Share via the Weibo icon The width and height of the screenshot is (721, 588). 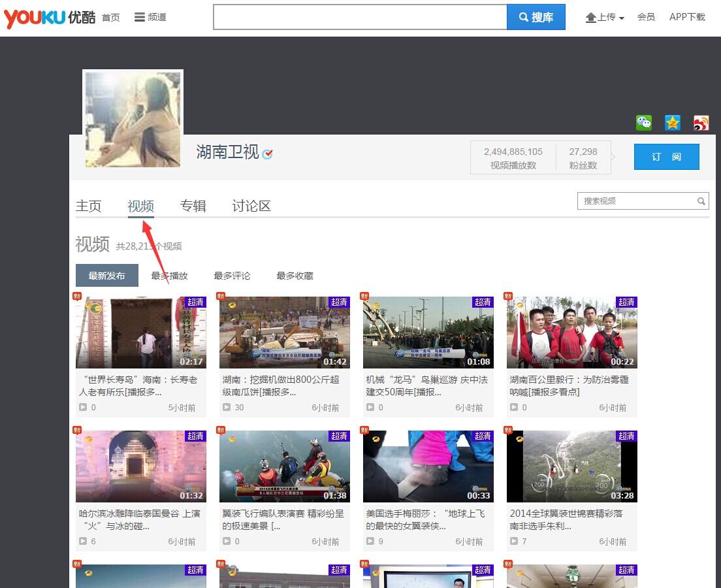pos(701,123)
